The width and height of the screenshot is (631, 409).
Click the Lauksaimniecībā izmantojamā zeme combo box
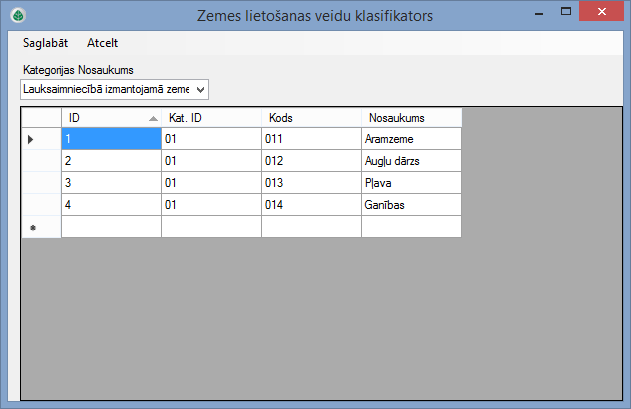pyautogui.click(x=114, y=89)
